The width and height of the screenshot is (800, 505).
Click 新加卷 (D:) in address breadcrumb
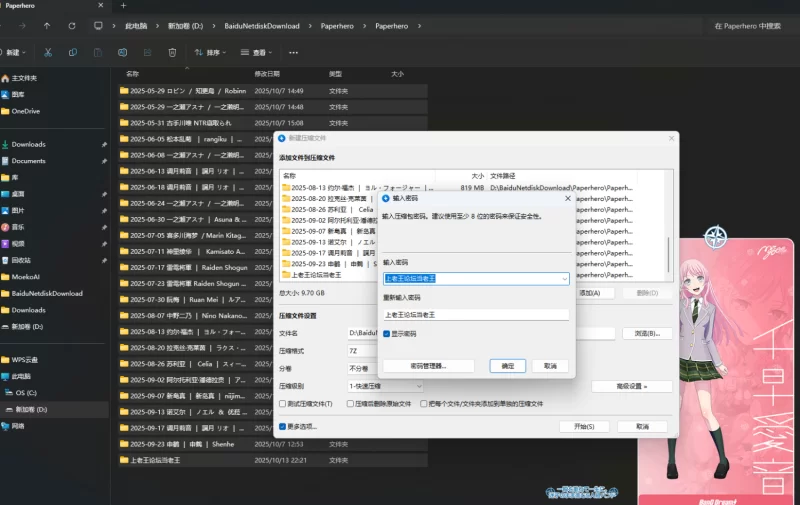click(x=187, y=26)
